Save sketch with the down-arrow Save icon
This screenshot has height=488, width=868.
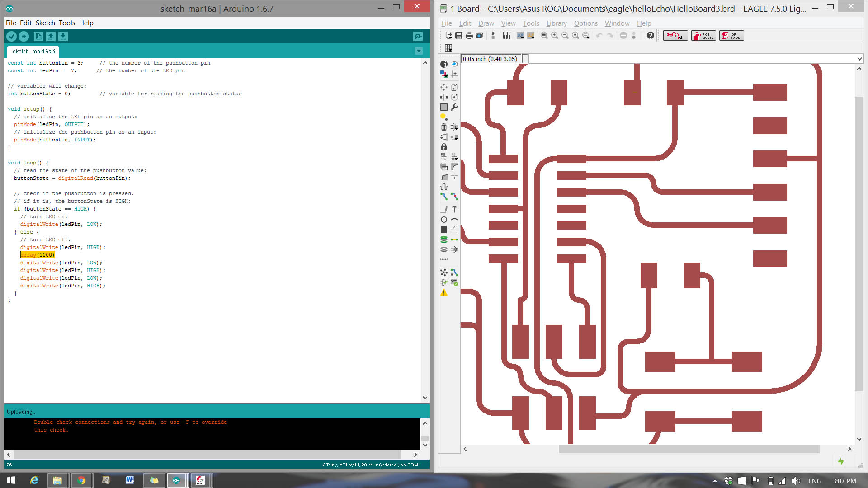63,36
